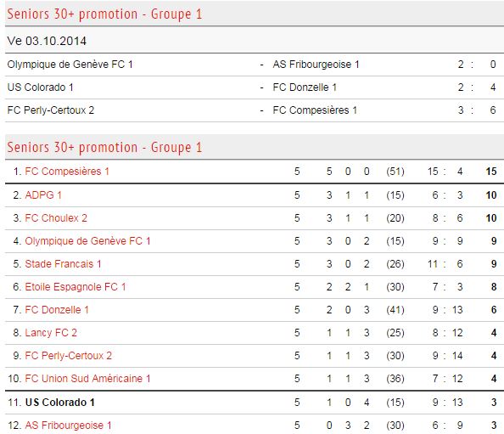Open Olympique de Genève FC 1 standings link
This screenshot has height=434, width=504.
coord(87,241)
